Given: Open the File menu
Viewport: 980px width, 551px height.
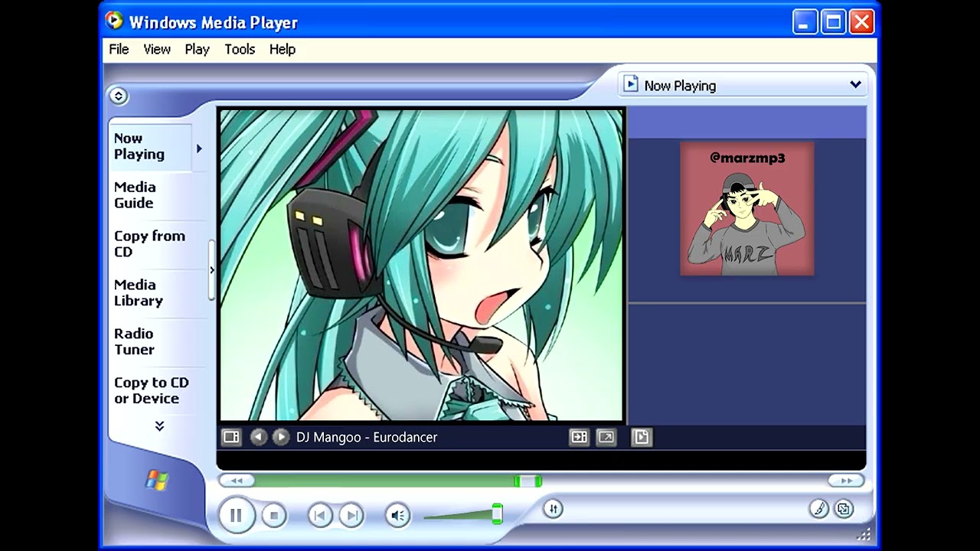Looking at the screenshot, I should (x=119, y=49).
